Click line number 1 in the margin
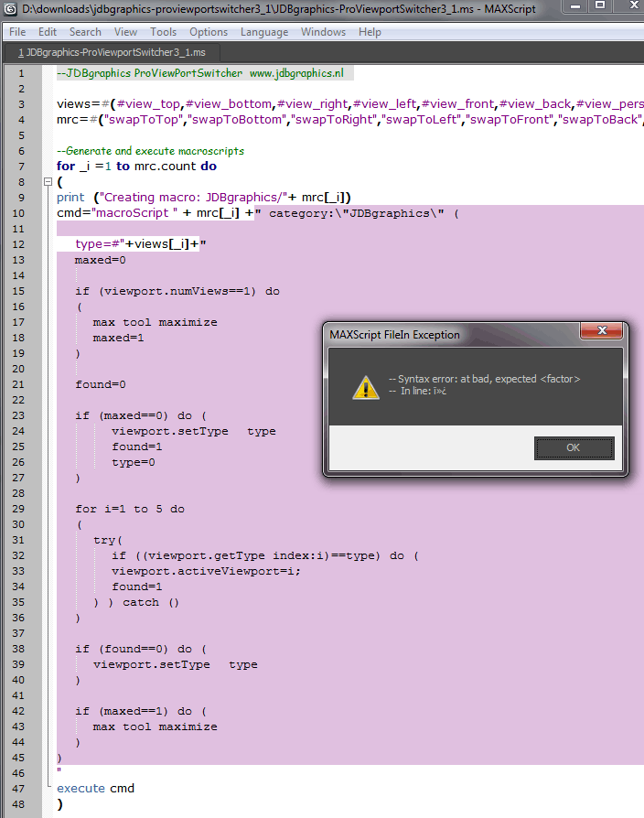The image size is (644, 818). (x=21, y=73)
